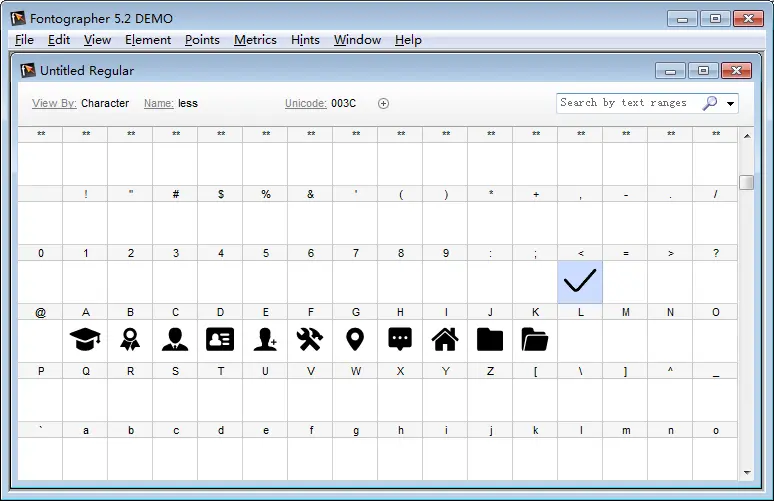
Task: Select the award ribbon glyph under B
Action: coord(130,340)
